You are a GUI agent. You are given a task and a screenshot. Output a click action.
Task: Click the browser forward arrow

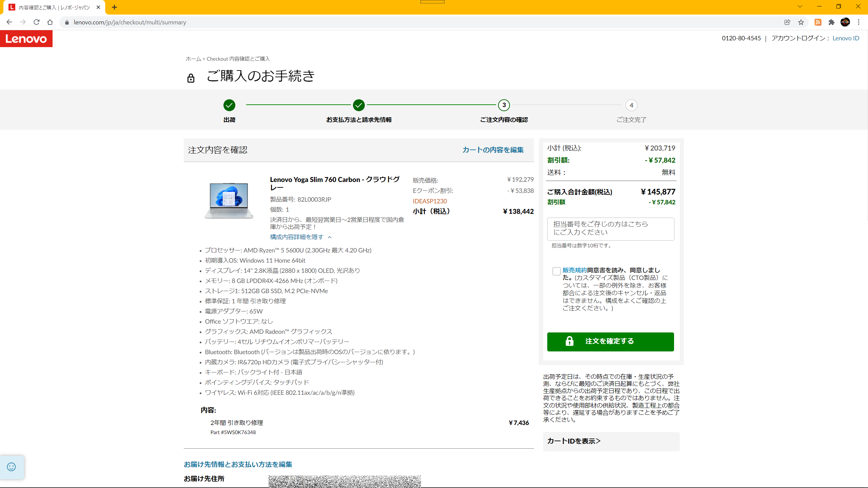23,22
